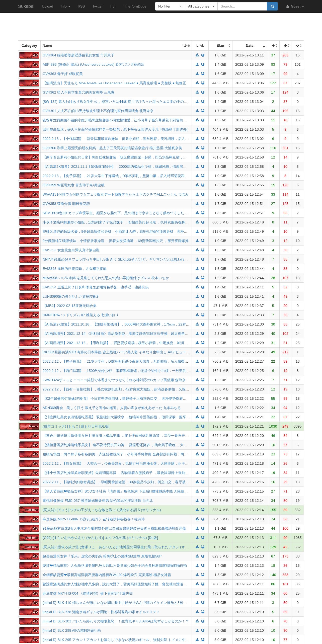322x644 pixels.
Task: Sort the table by Size column
Action: coord(220,46)
